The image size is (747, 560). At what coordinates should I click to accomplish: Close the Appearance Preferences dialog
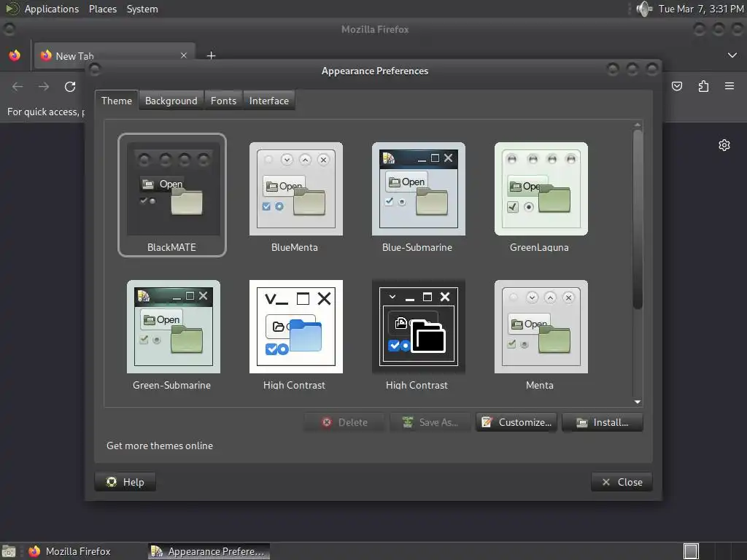click(x=622, y=482)
